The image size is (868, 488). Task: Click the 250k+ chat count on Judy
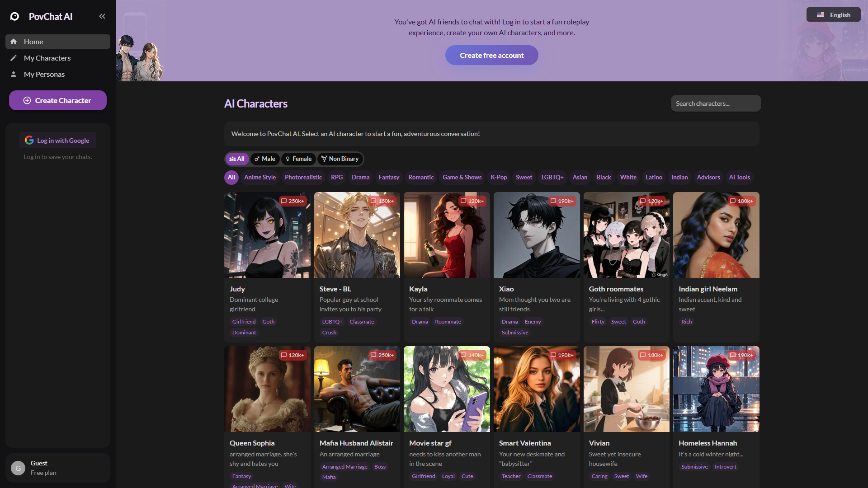pyautogui.click(x=292, y=201)
